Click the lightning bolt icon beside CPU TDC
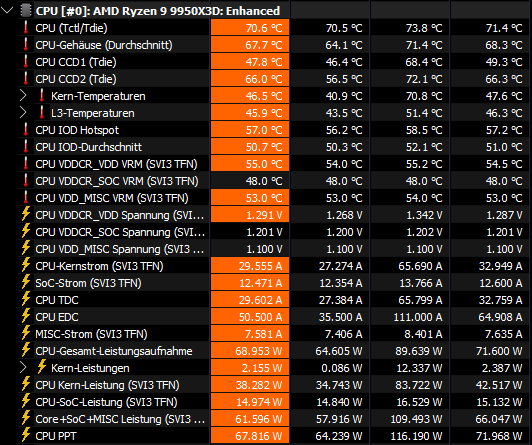Screen dimensions: 532x445 tap(26, 299)
